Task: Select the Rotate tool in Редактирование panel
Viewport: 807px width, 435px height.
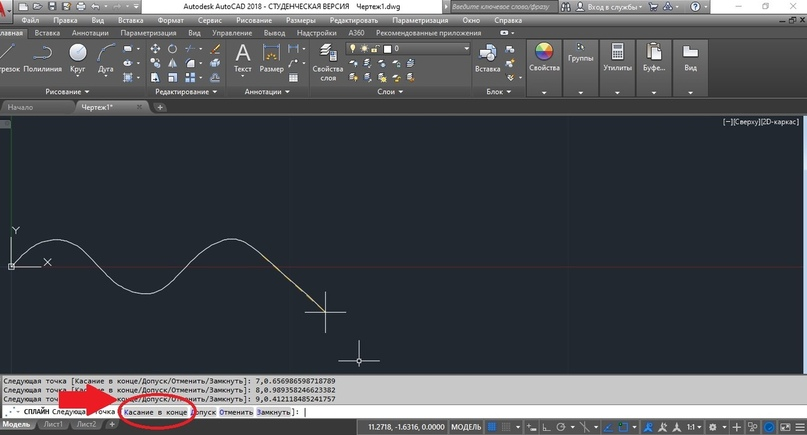Action: [x=172, y=49]
